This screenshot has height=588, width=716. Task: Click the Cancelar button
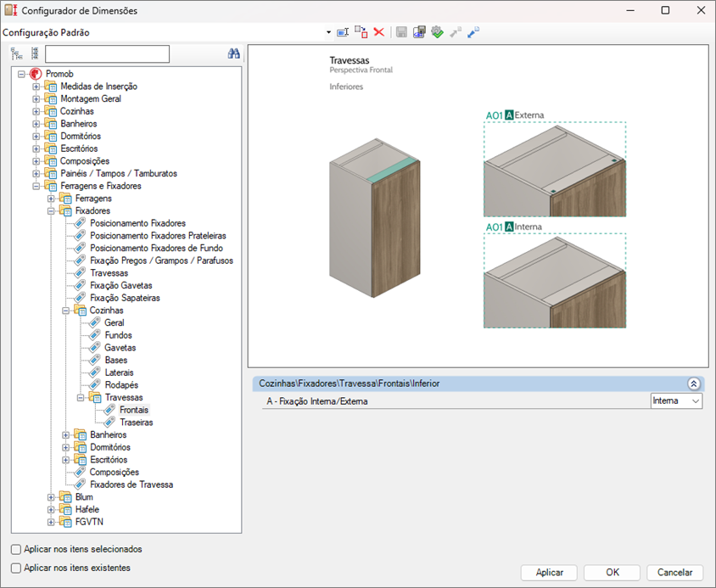(x=674, y=573)
